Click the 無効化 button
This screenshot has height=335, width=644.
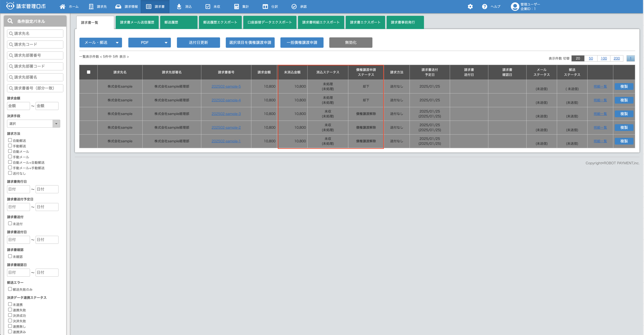tap(351, 43)
